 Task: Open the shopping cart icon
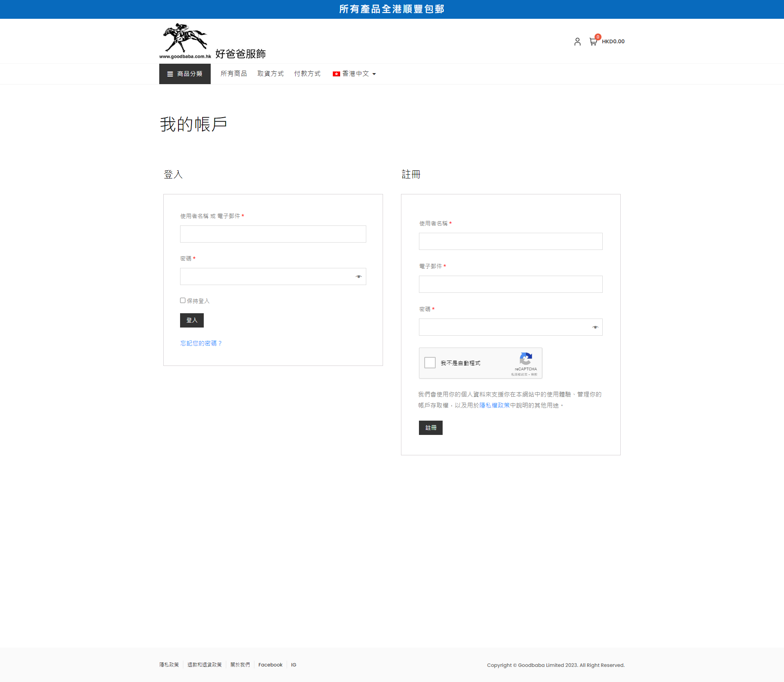pyautogui.click(x=593, y=42)
